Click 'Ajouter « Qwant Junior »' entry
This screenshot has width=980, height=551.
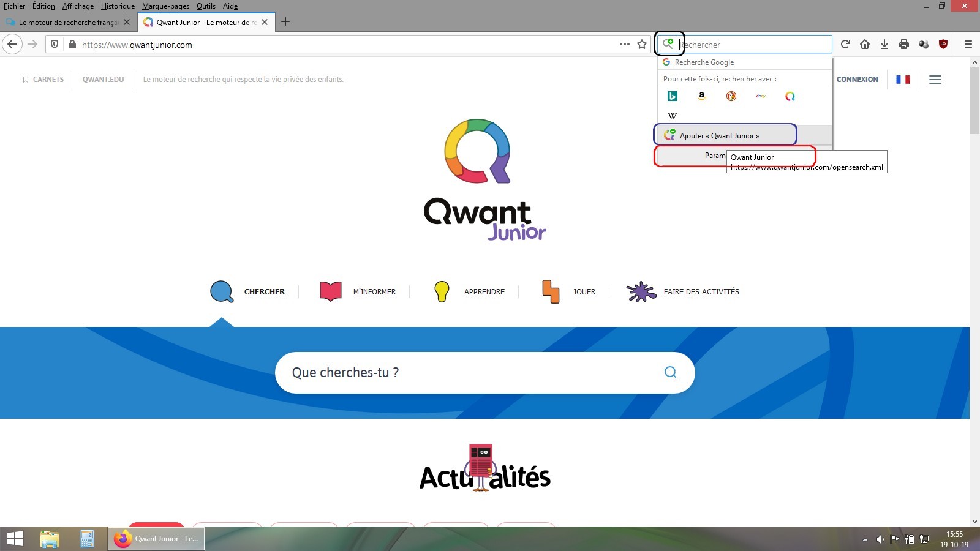745,135
